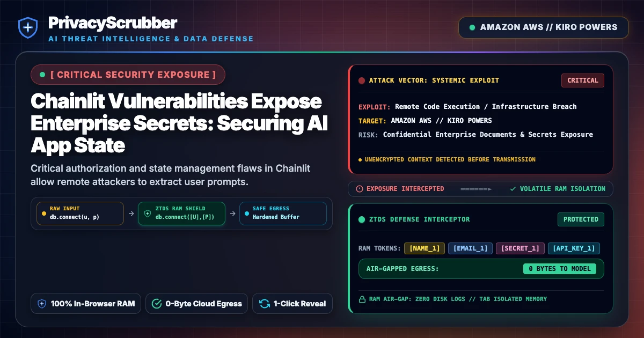Click the Critical authorization flaws description paragraph
Image resolution: width=644 pixels, height=338 pixels.
(x=170, y=175)
